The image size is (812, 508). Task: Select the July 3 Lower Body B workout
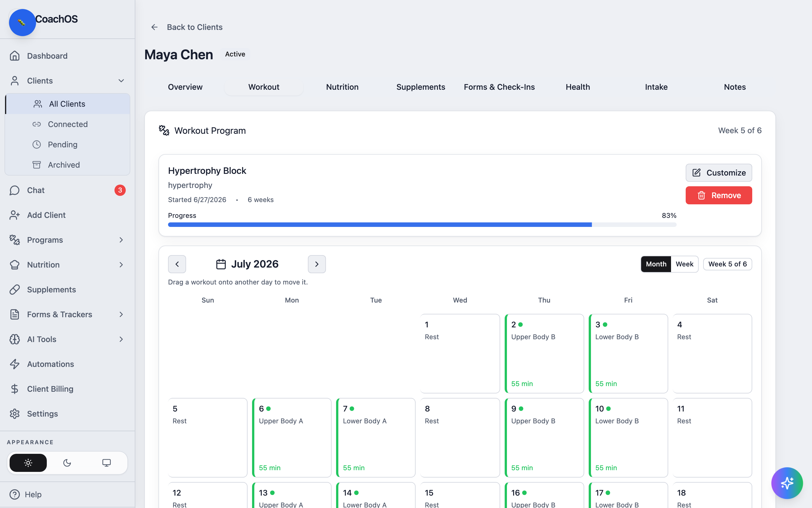tap(628, 353)
